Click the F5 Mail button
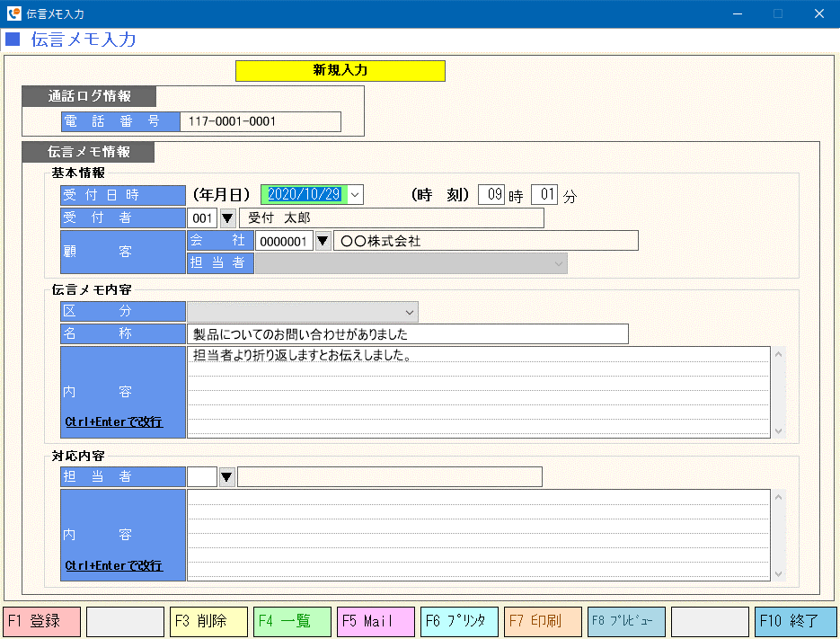The image size is (840, 639). coord(376,621)
